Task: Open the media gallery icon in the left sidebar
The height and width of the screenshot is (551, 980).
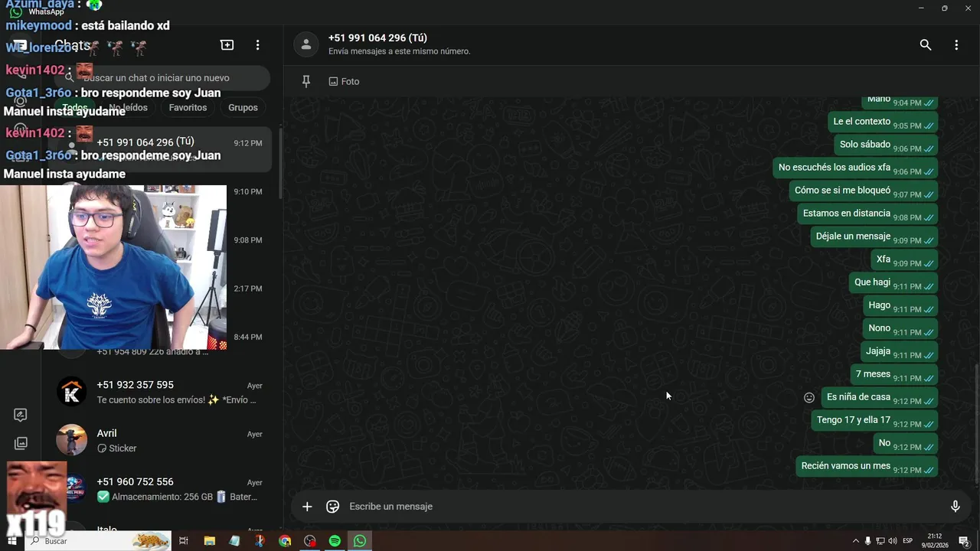Action: pos(21,443)
